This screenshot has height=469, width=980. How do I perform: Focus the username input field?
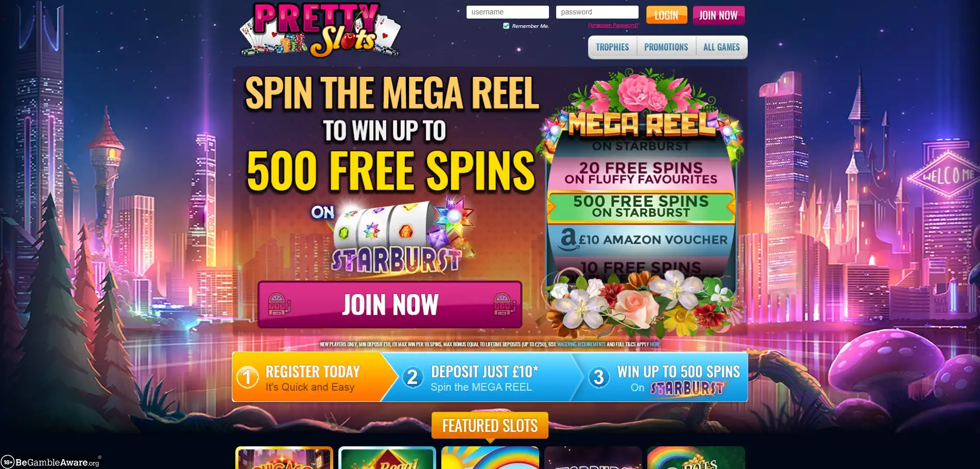pyautogui.click(x=507, y=12)
